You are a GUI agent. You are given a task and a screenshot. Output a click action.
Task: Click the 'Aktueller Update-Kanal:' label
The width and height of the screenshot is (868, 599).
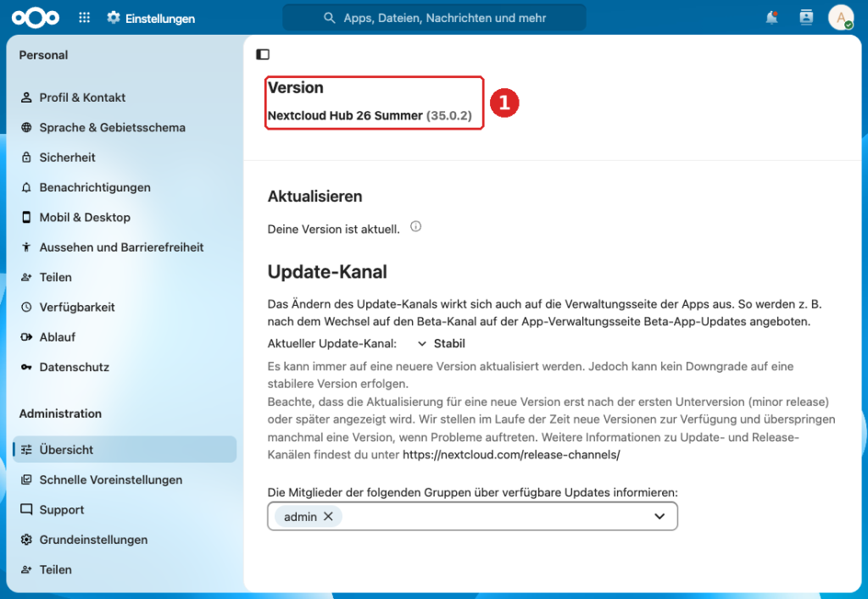point(332,343)
